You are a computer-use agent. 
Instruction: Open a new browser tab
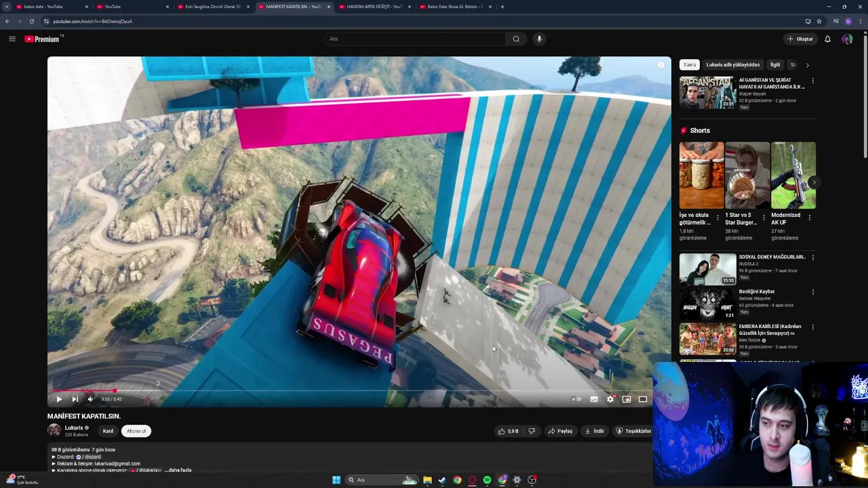click(x=502, y=7)
